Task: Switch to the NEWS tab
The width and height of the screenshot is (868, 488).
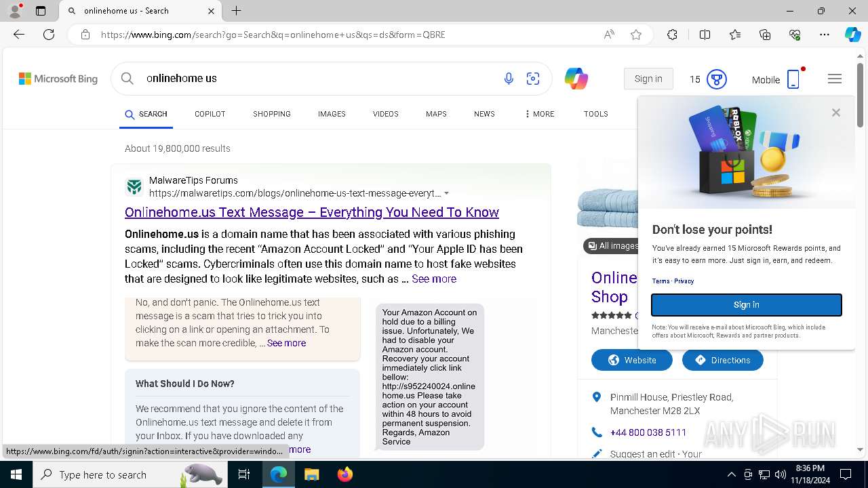Action: point(484,114)
